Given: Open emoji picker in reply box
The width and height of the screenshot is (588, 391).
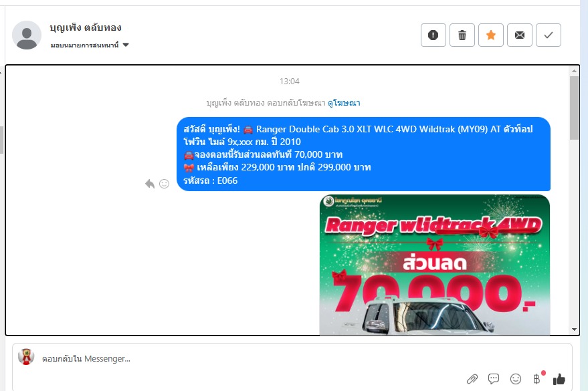Looking at the screenshot, I should point(516,379).
